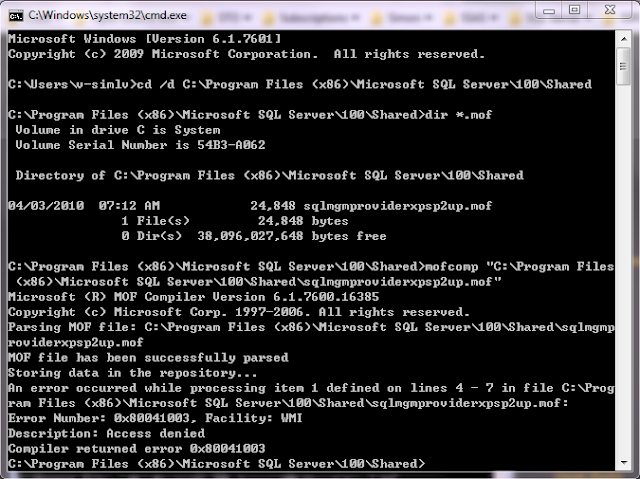Screen dimensions: 640x479
Task: Click 'Volume Serial Number is 54B3-A062'
Action: tap(140, 145)
